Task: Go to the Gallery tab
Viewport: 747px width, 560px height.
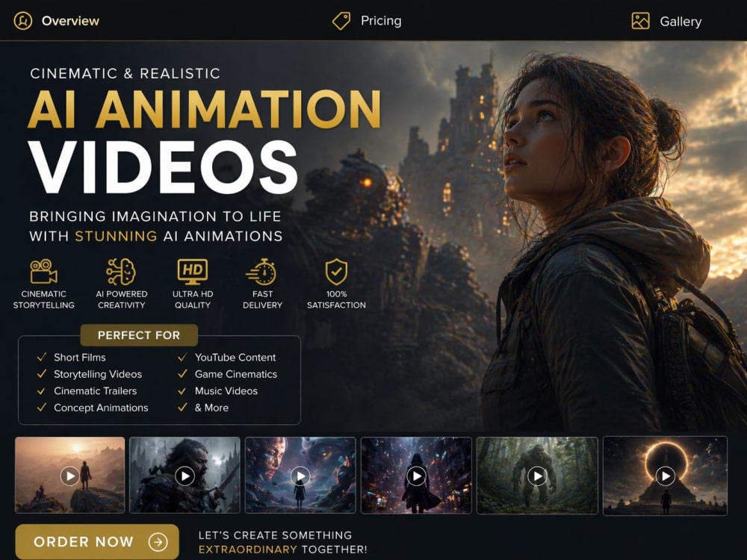Action: point(666,21)
